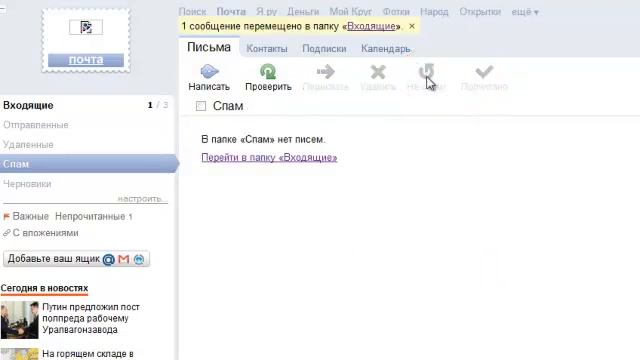Click the Переслать forward arrow icon

pyautogui.click(x=325, y=72)
